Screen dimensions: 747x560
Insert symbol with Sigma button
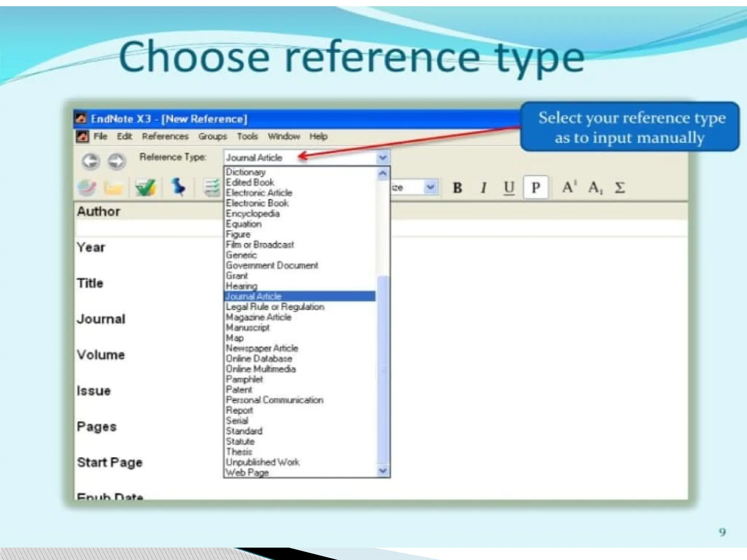point(620,188)
